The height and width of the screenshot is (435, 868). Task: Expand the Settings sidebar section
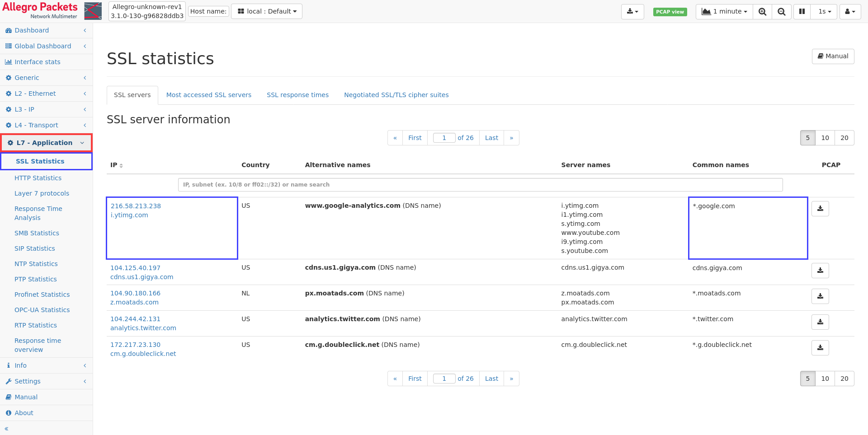click(x=46, y=381)
